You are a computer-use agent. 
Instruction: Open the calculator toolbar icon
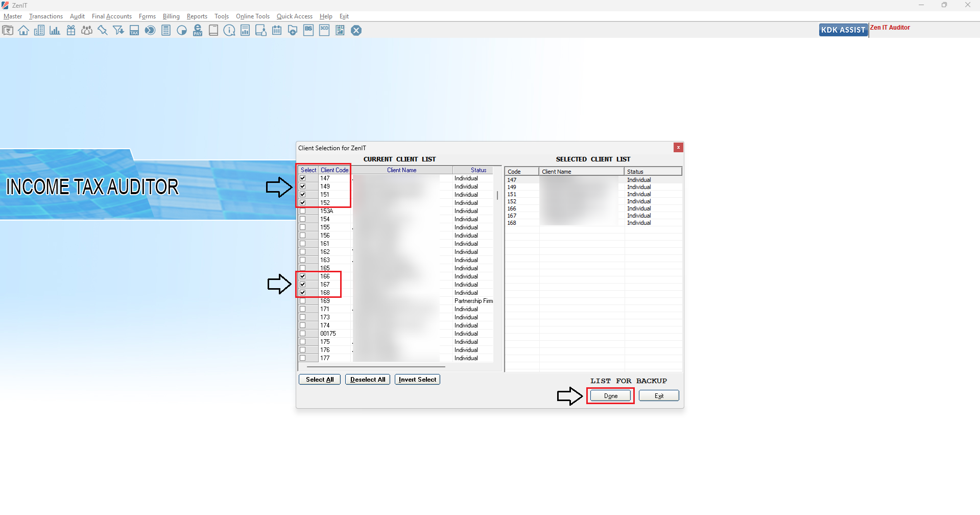[x=166, y=31]
